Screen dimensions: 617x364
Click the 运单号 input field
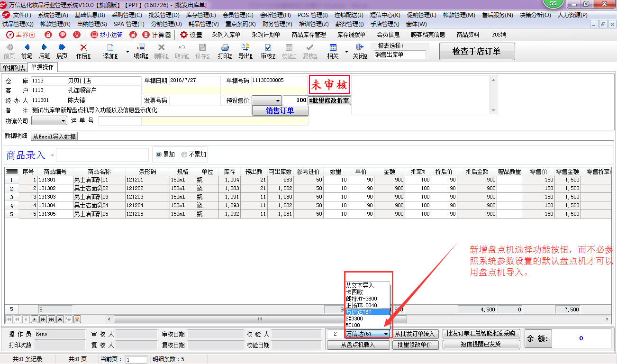click(x=119, y=121)
